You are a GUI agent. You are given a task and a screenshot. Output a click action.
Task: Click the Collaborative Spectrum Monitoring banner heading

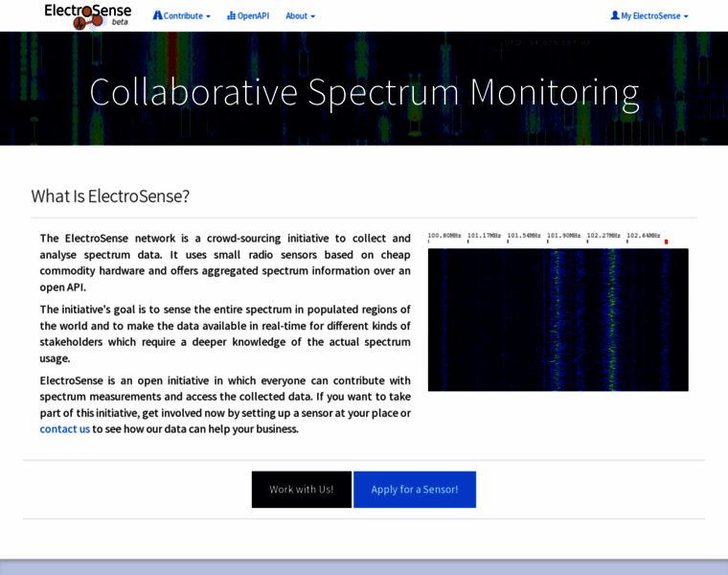click(364, 92)
